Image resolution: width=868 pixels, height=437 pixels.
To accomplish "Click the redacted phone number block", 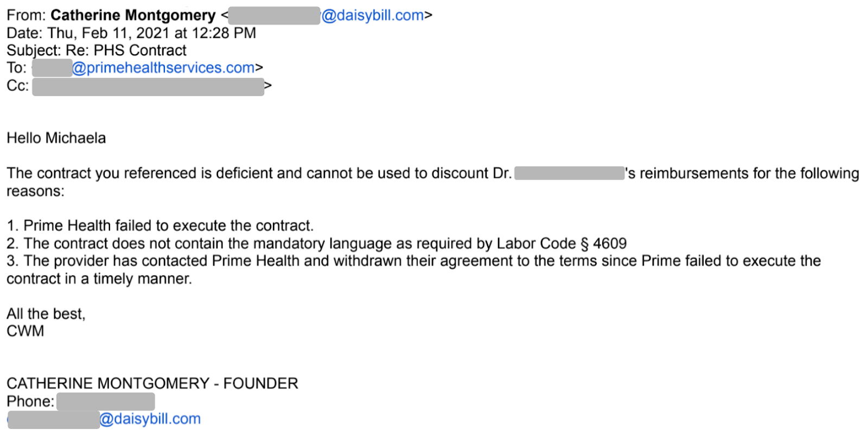I will [106, 402].
